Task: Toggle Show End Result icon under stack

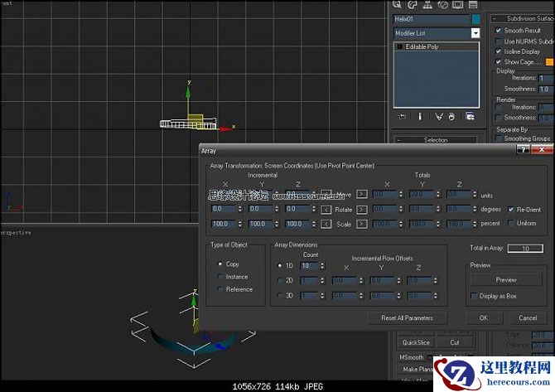Action: point(420,117)
